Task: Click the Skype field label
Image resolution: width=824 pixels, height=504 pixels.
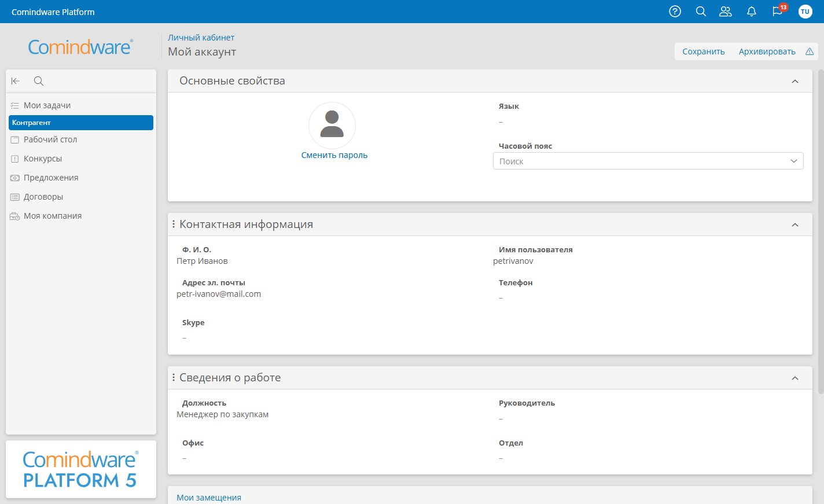Action: 193,322
